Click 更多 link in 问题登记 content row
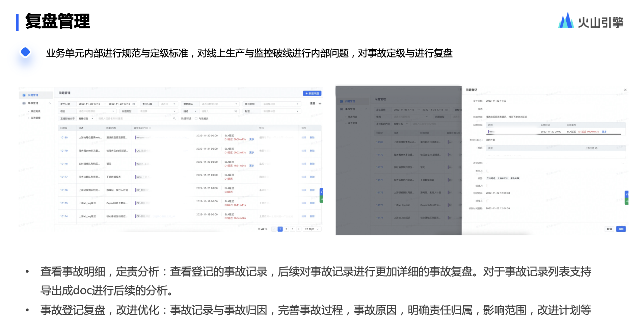 point(604,132)
